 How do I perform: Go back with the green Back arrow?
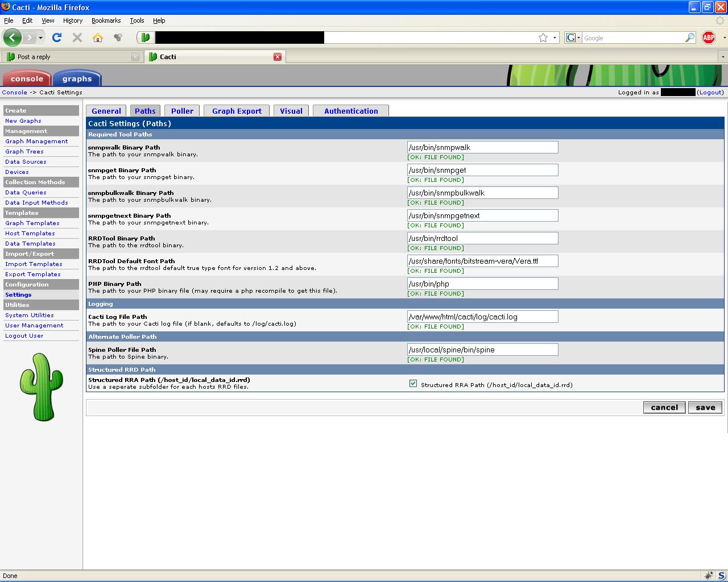point(13,38)
